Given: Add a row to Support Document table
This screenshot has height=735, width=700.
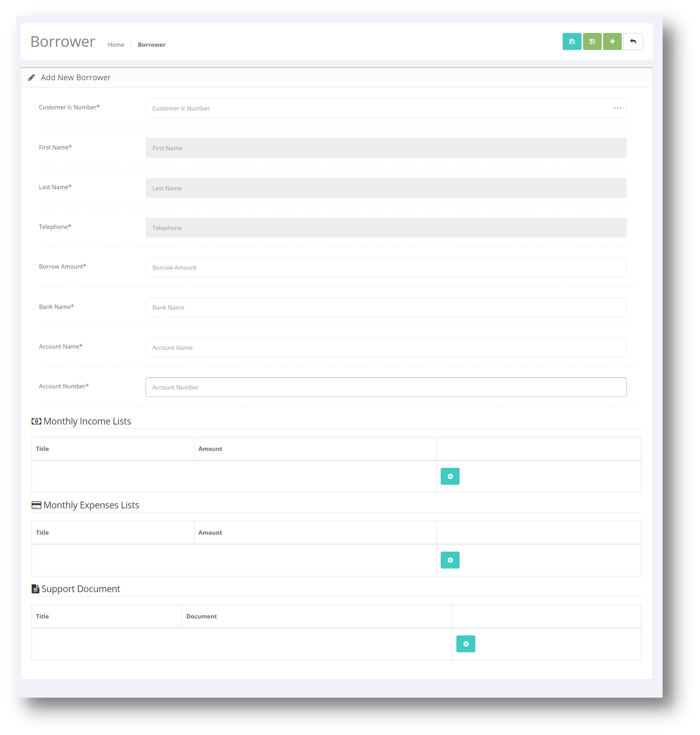Looking at the screenshot, I should tap(466, 644).
